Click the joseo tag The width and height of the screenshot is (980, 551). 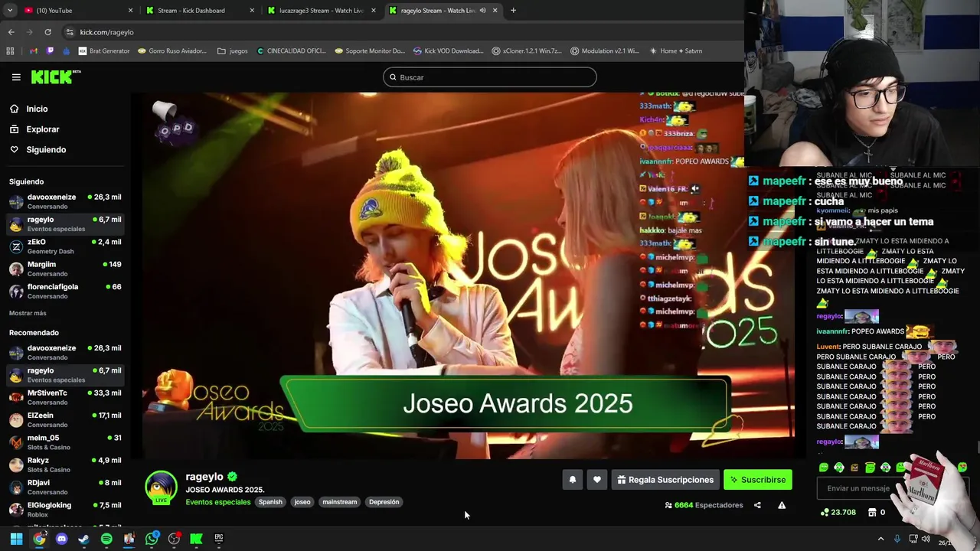coord(302,502)
